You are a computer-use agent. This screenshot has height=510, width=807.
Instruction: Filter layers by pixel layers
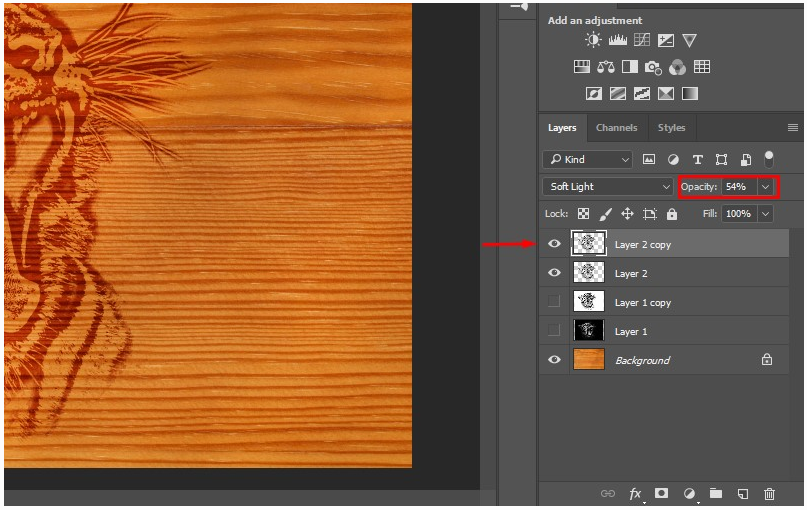pos(648,160)
